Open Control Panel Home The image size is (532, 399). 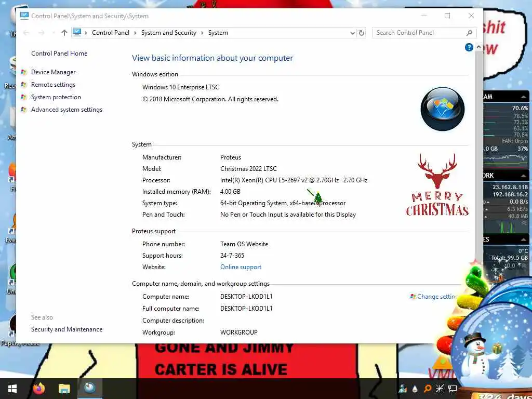(x=59, y=54)
